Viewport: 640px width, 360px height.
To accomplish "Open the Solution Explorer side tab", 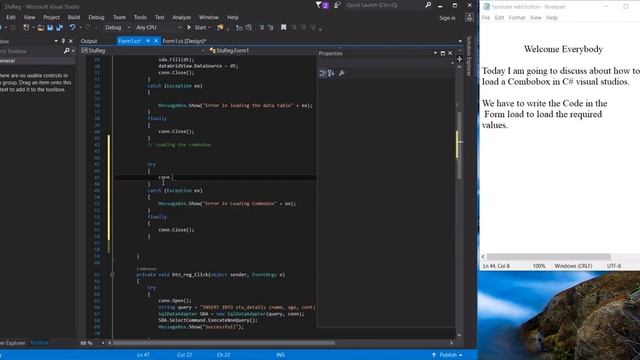I will click(x=469, y=56).
